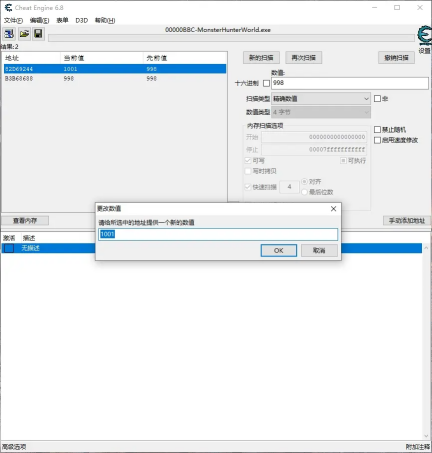Image resolution: width=432 pixels, height=453 pixels.
Task: Click the save floppy disk icon
Action: coord(38,34)
